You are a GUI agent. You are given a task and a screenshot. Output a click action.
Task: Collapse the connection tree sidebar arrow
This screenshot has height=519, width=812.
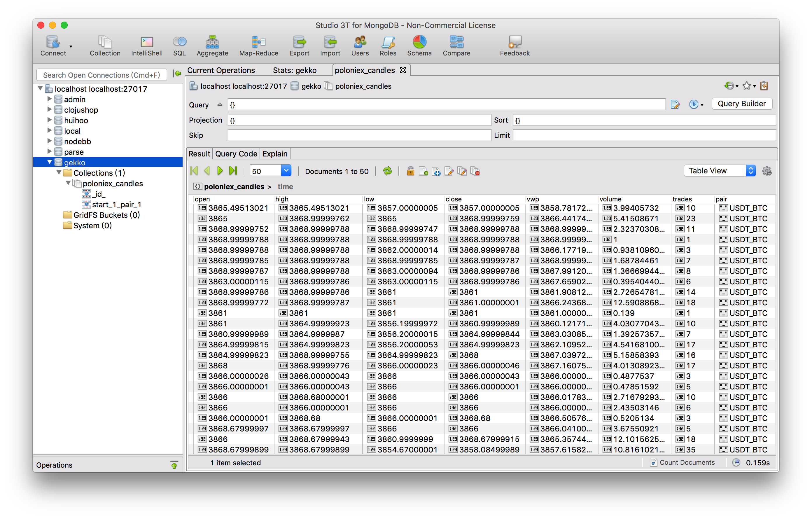(177, 74)
